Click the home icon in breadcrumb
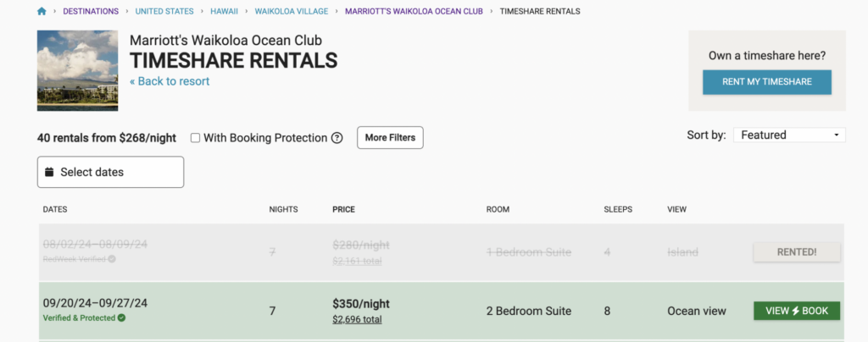Viewport: 868px width, 342px height. pos(42,12)
